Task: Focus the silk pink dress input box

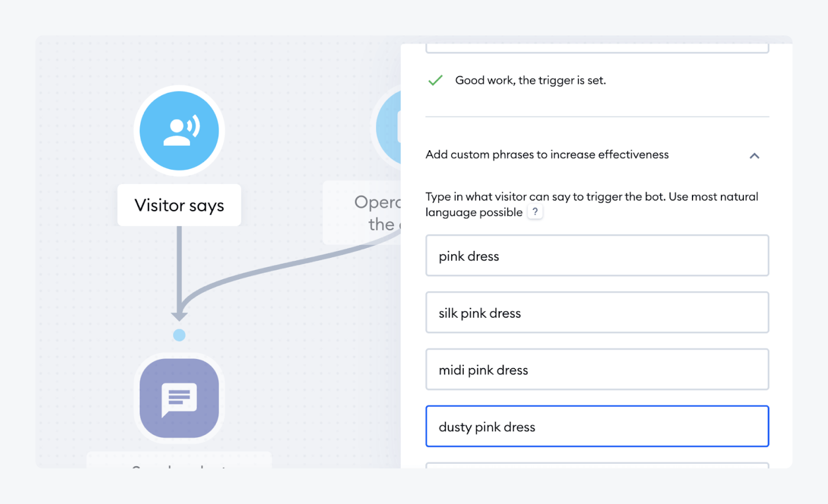Action: coord(597,312)
